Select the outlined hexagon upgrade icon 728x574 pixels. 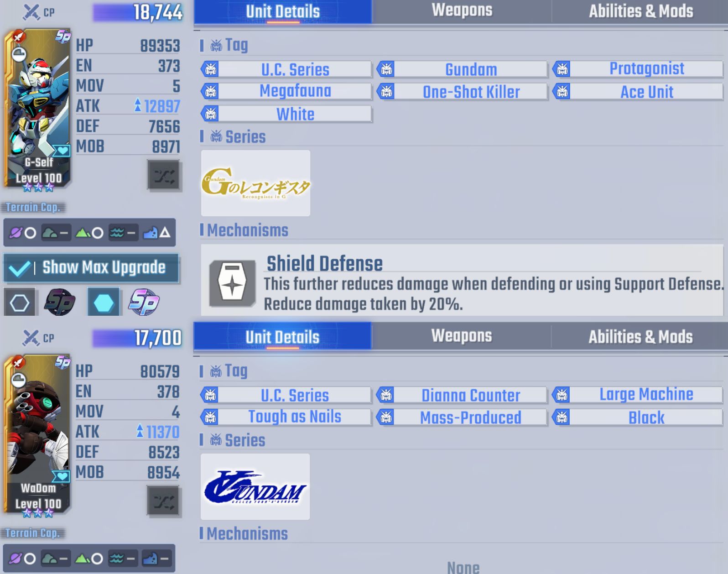pos(19,302)
